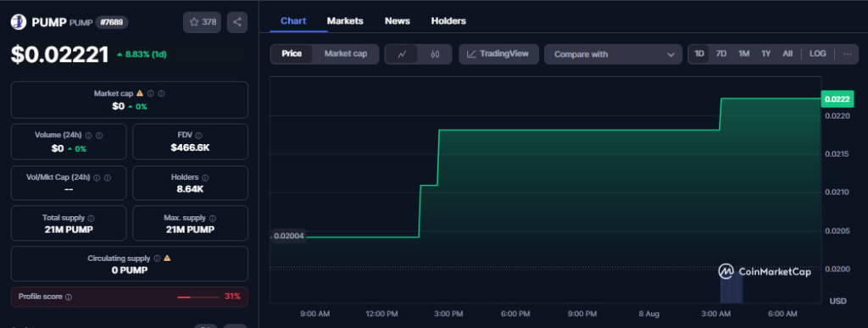Click the Profile score info icon
This screenshot has width=868, height=328.
click(x=69, y=297)
